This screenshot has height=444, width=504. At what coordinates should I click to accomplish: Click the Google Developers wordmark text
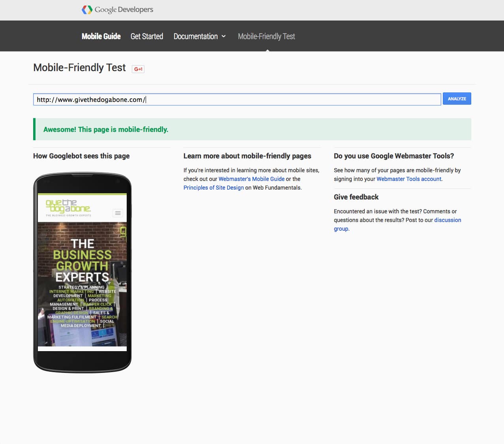pyautogui.click(x=124, y=9)
